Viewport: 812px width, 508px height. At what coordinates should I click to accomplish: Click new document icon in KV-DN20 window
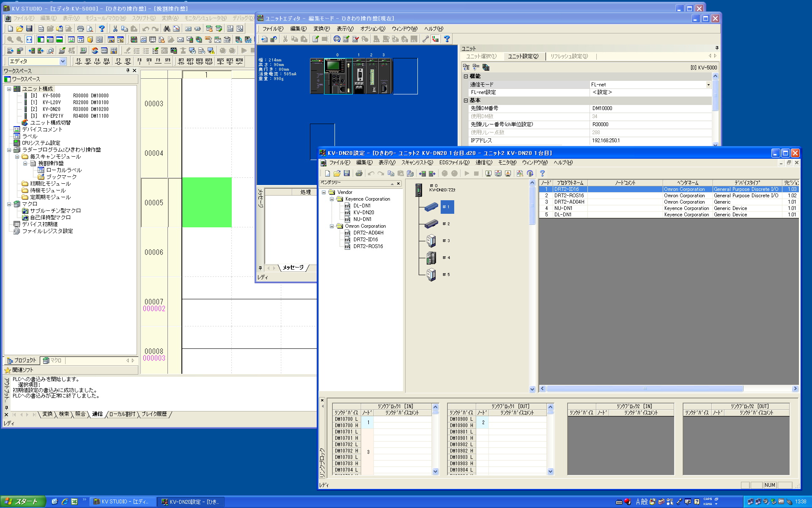coord(327,174)
